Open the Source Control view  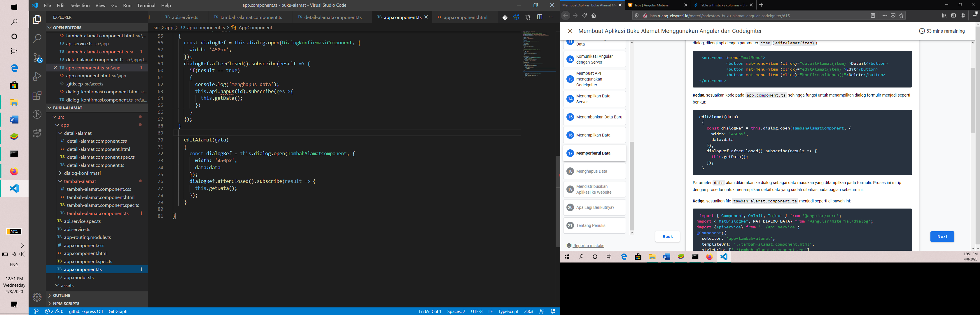point(37,57)
